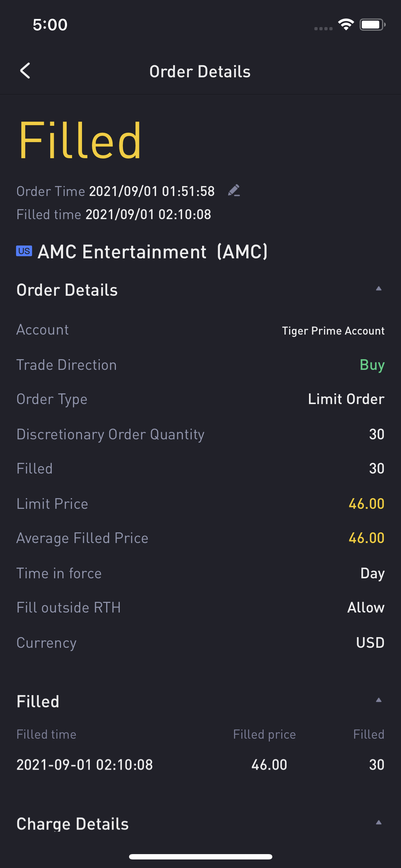
Task: Tap the Fill outside RTH Allow value
Action: 366,608
